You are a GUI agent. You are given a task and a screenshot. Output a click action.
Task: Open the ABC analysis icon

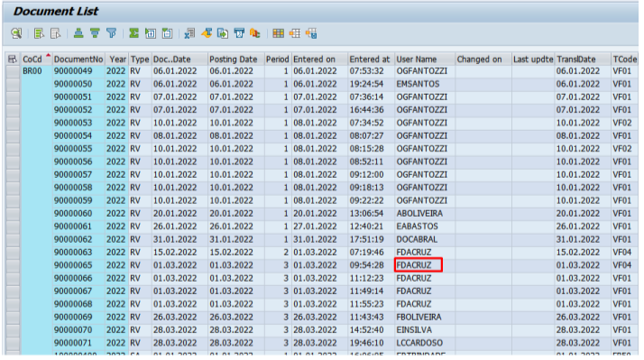255,33
